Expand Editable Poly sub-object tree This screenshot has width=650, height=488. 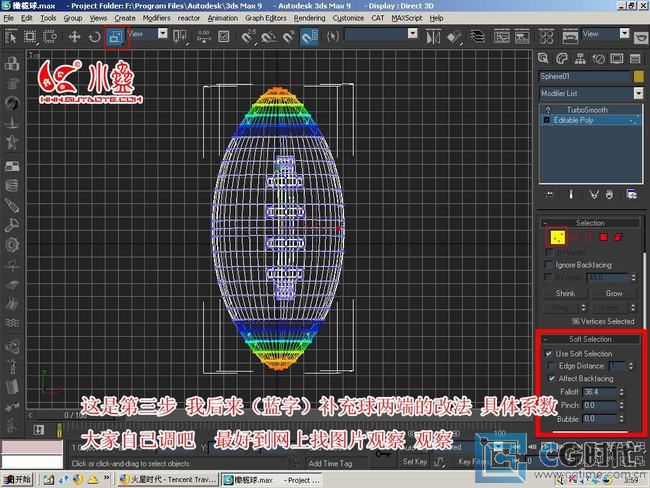pos(546,120)
